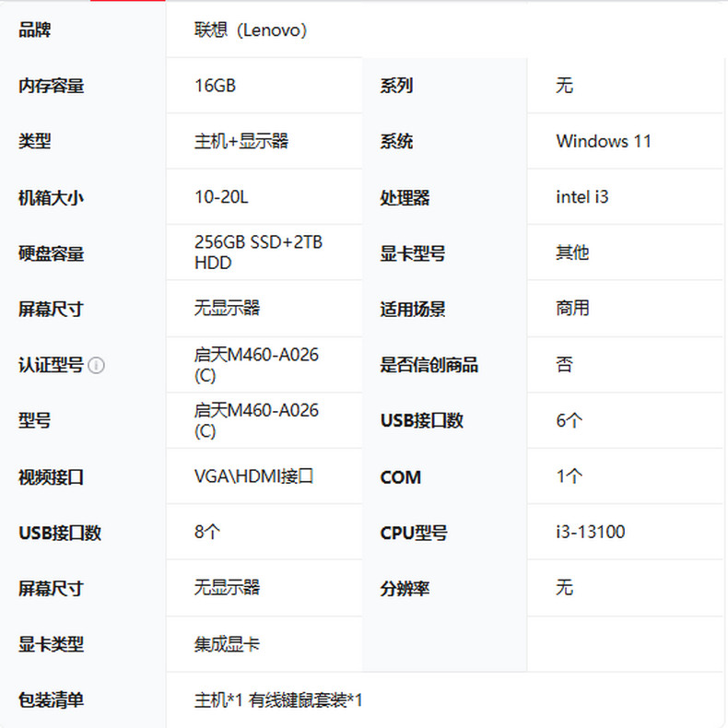The image size is (728, 728).
Task: Select the 10-20L value
Action: 221,197
